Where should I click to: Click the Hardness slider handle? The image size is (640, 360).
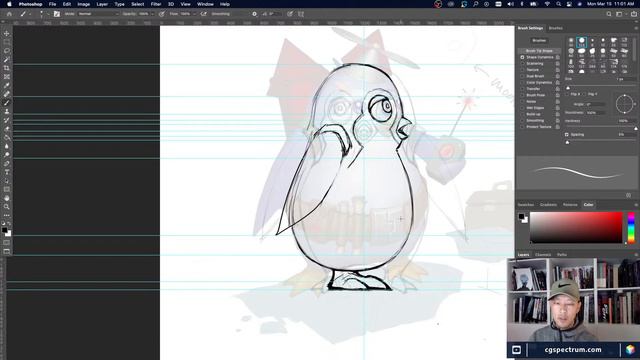[636, 129]
